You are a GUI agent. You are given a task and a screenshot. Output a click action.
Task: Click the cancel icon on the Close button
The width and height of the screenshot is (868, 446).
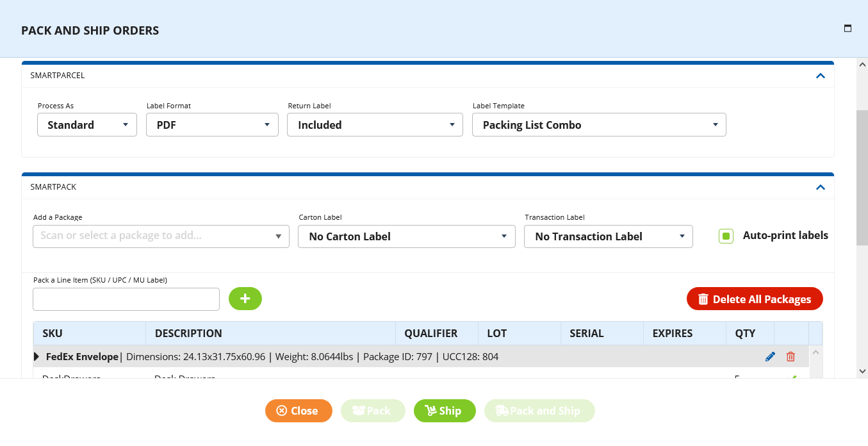pyautogui.click(x=283, y=411)
